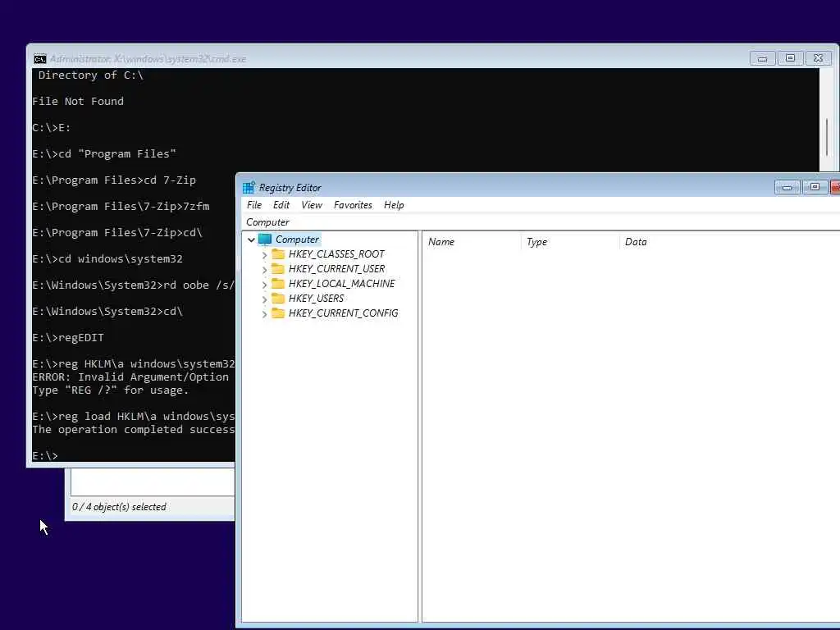Viewport: 840px width, 630px height.
Task: Expand the HKEY_USERS key
Action: (265, 299)
